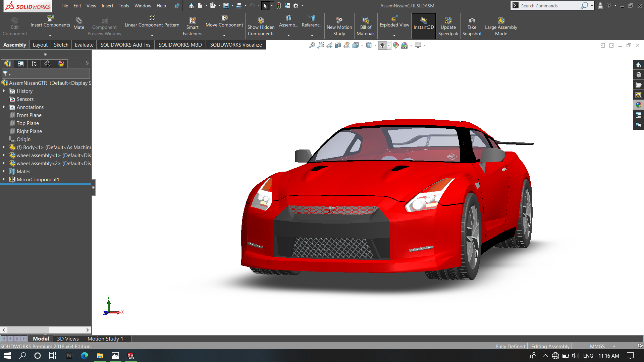Open the Tools menu
The image size is (644, 362).
tap(124, 6)
